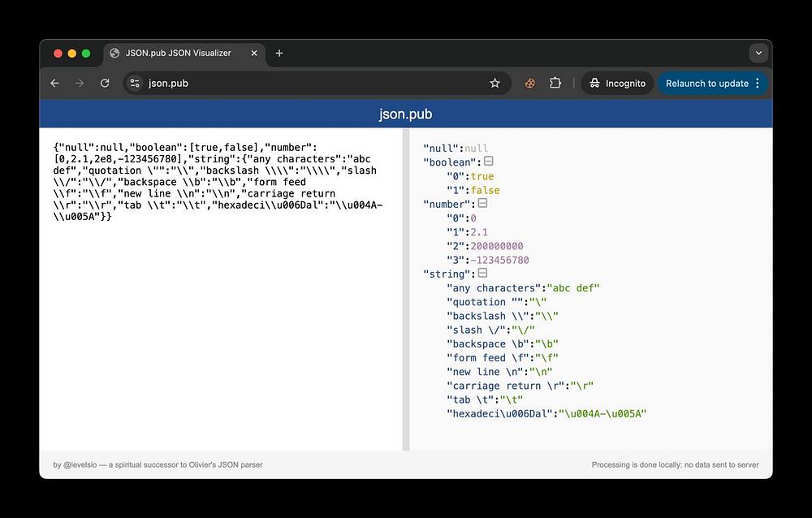This screenshot has height=518, width=812.
Task: Collapse the "number" node
Action: click(482, 204)
